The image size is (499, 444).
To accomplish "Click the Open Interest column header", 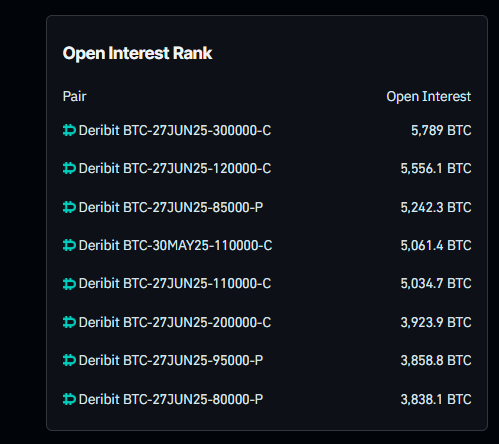I will point(429,97).
